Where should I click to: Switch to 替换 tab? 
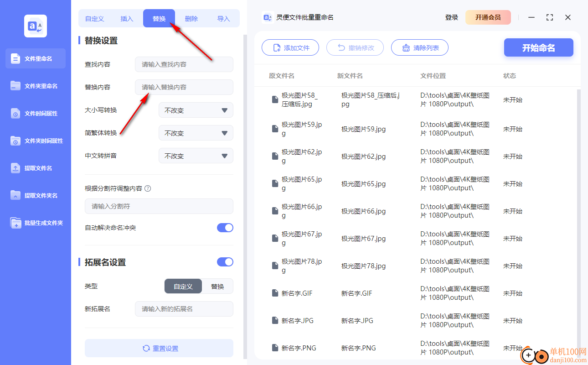click(x=159, y=19)
